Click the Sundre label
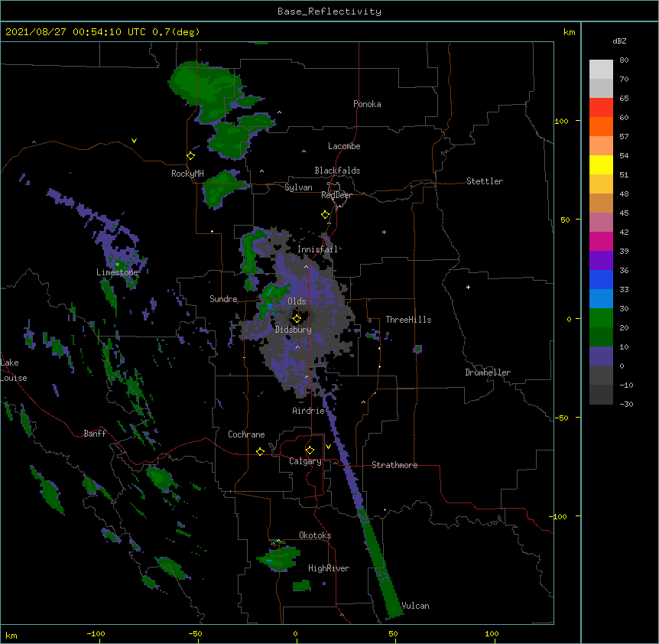 [x=223, y=299]
